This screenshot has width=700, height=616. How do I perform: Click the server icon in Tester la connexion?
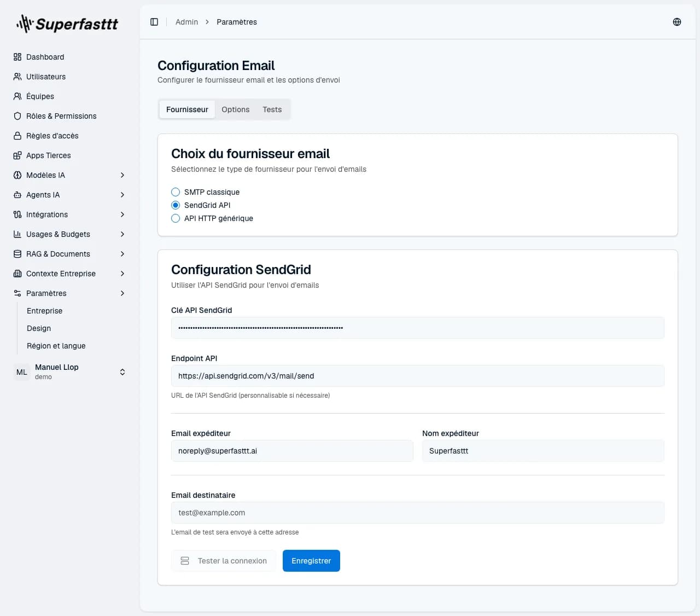(185, 561)
